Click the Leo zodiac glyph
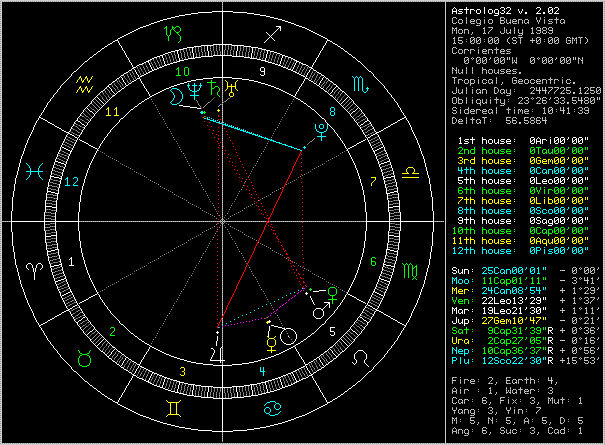 point(360,359)
